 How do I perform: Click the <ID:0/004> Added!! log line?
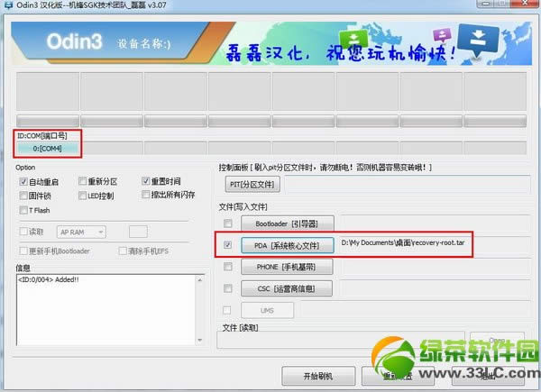click(49, 279)
